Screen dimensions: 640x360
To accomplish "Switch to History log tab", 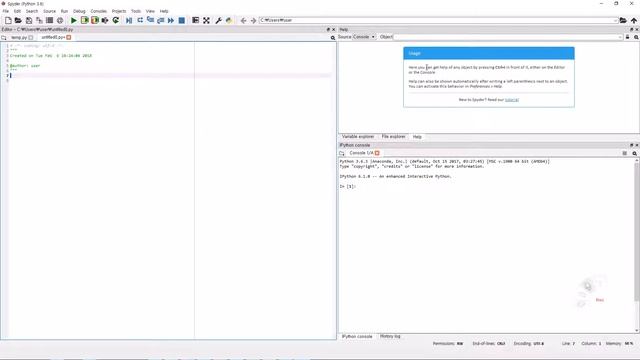I will (x=390, y=336).
